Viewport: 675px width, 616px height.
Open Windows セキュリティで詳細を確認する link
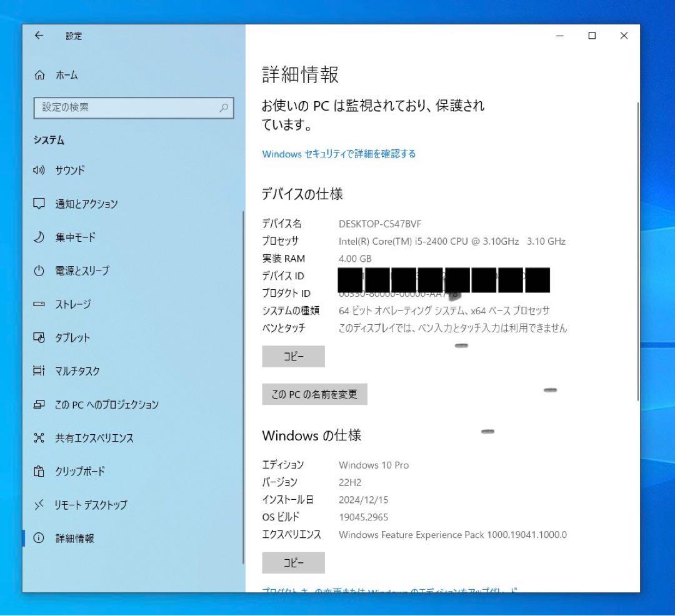tap(339, 154)
